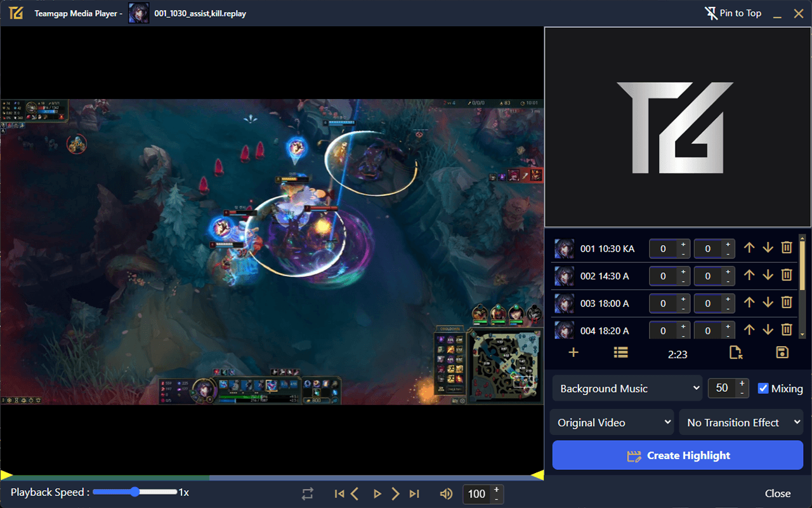Delete clip 002 14:30 A
This screenshot has height=508, width=812.
(787, 275)
